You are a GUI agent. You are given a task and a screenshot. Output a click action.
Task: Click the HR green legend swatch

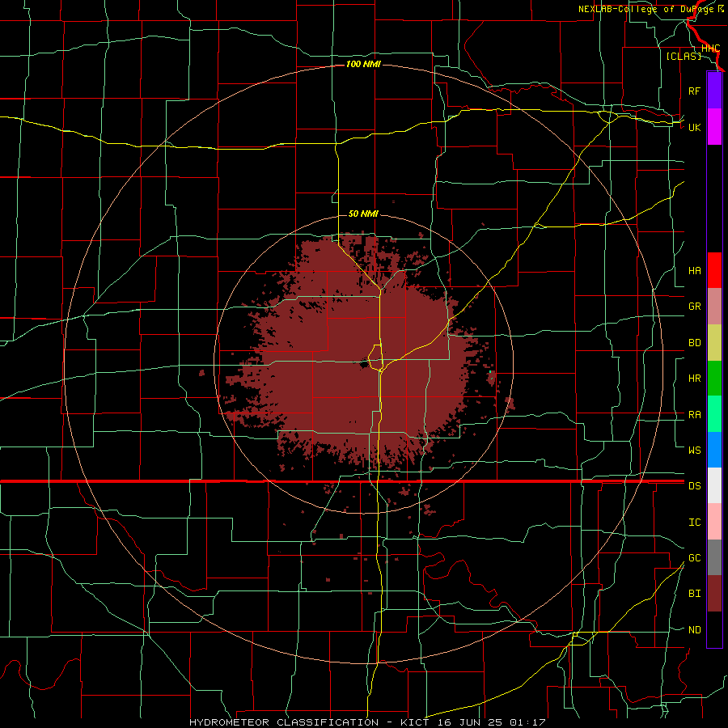coord(714,379)
